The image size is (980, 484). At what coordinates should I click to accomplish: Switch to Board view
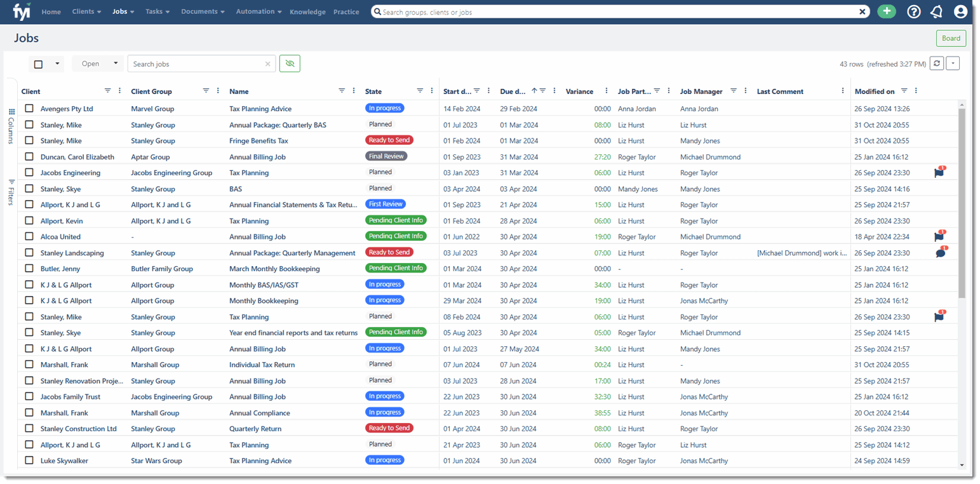click(951, 38)
